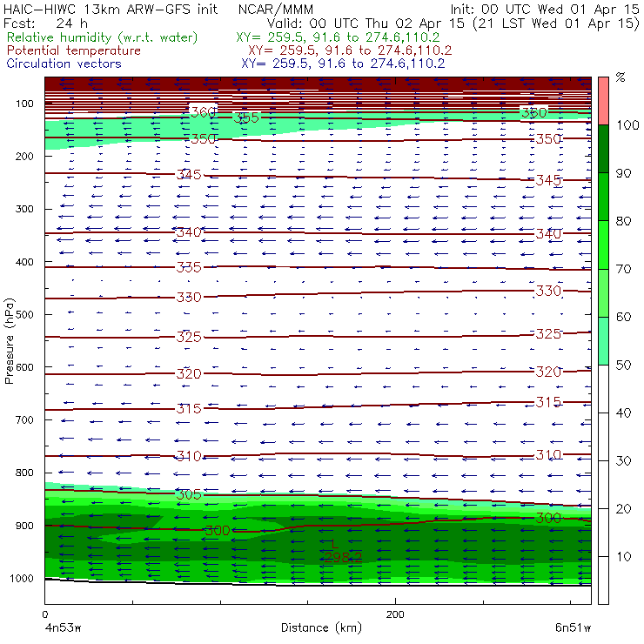Click the '0' distance axis label
The width and height of the screenshot is (644, 644).
[x=45, y=614]
